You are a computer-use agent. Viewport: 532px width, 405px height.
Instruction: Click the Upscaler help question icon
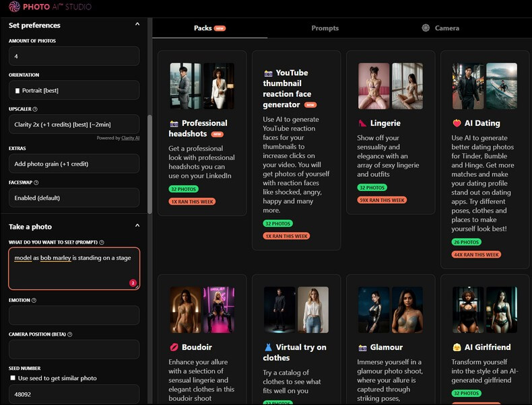click(35, 109)
